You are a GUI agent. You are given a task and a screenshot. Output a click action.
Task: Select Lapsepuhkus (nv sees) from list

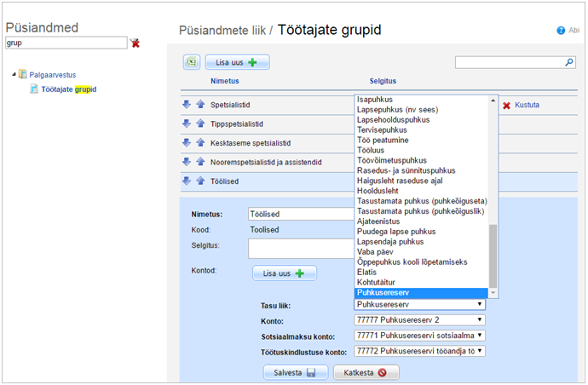(398, 110)
